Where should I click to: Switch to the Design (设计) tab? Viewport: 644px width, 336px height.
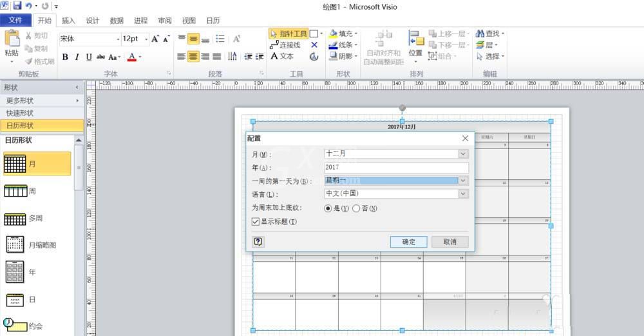click(92, 21)
